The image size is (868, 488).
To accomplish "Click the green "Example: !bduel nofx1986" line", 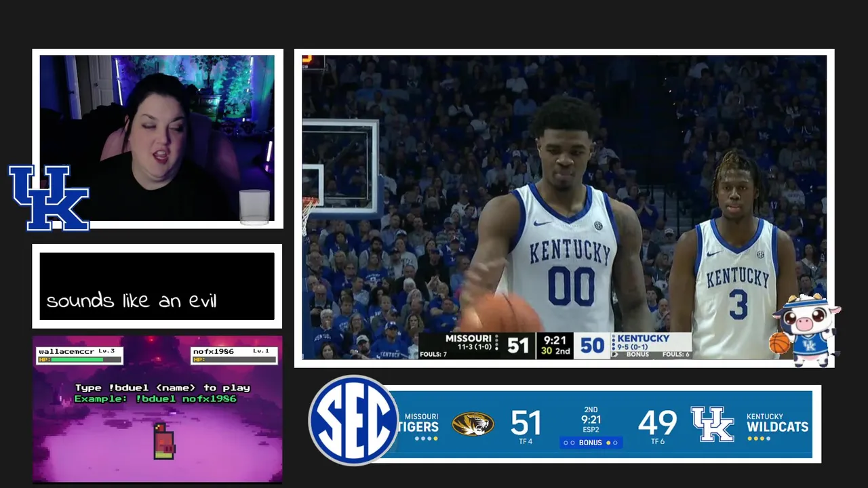I will pyautogui.click(x=155, y=399).
